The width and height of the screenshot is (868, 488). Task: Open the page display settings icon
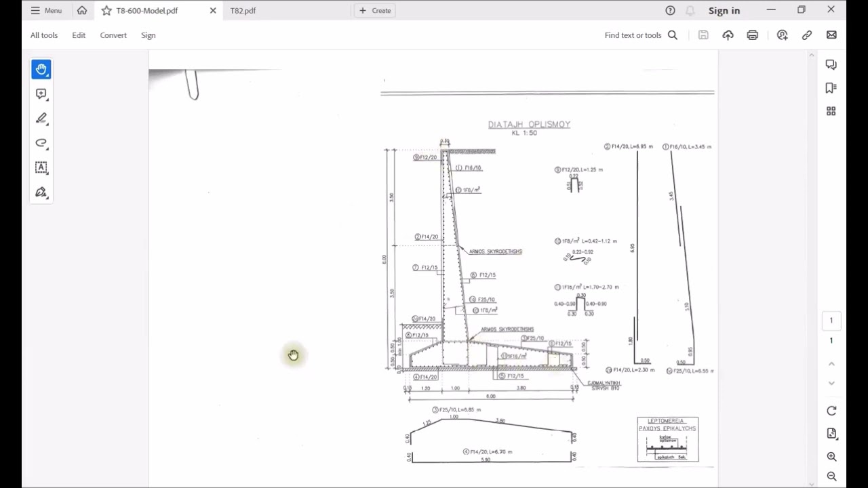[x=831, y=434]
